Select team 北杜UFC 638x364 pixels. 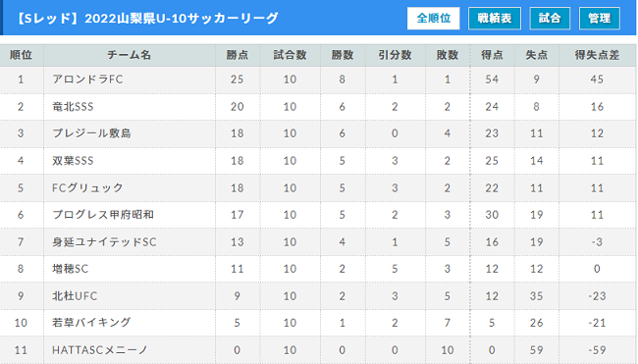75,296
